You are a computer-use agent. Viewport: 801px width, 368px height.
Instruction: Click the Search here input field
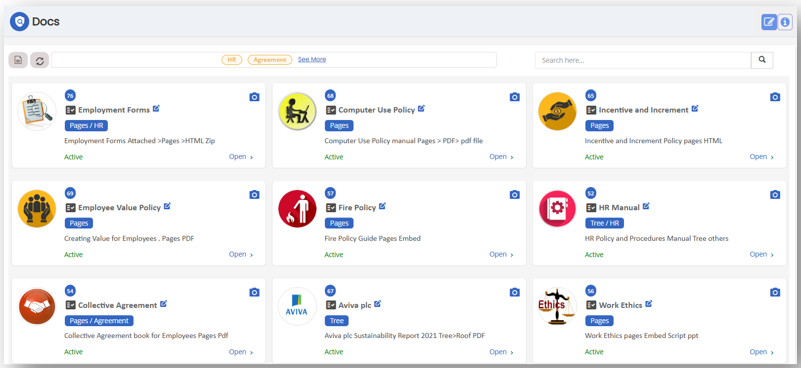coord(643,60)
